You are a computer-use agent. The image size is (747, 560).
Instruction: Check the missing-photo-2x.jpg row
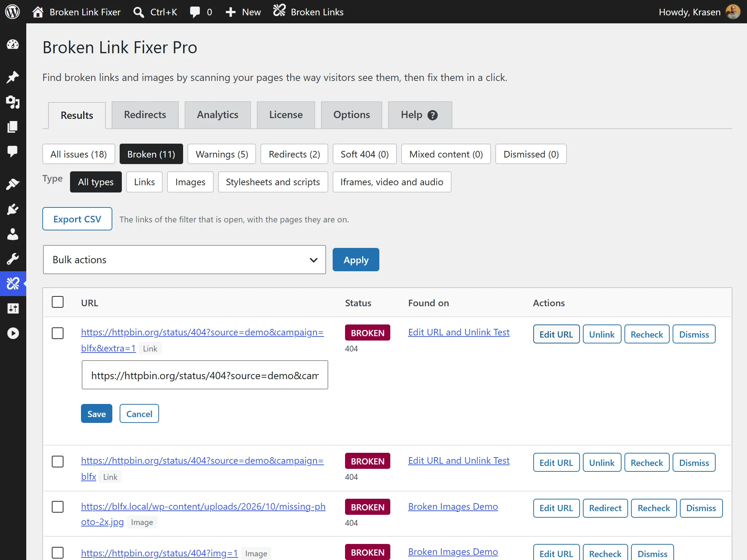58,507
